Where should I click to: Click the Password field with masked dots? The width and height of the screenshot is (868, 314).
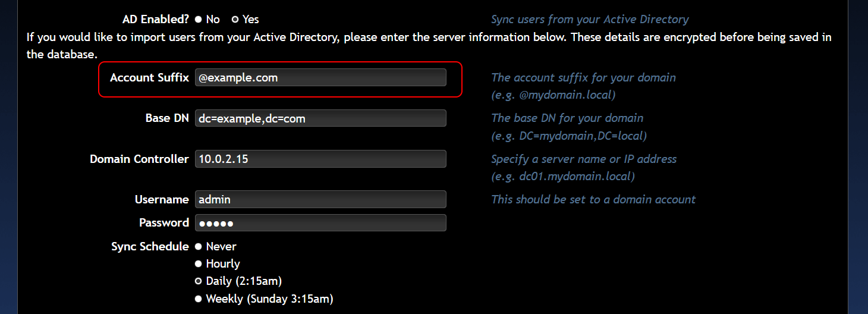320,223
